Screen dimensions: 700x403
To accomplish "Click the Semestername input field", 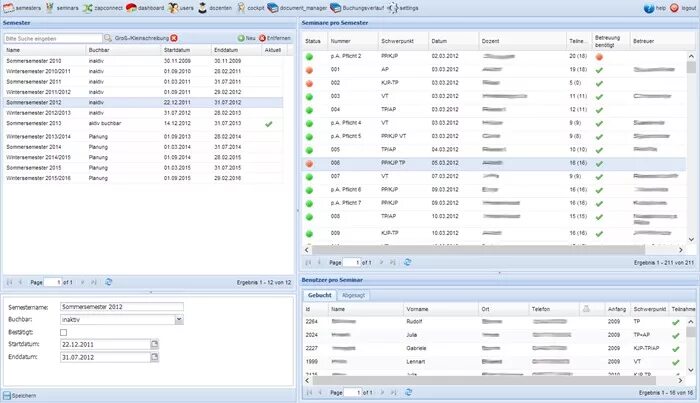I will (121, 307).
